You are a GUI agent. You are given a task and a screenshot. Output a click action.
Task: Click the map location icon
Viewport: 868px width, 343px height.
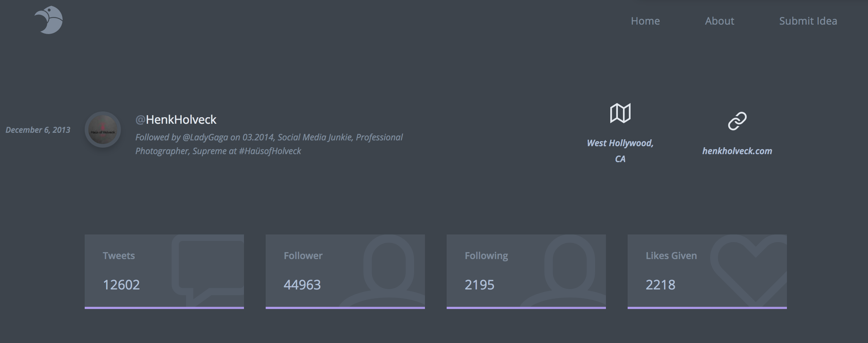620,113
